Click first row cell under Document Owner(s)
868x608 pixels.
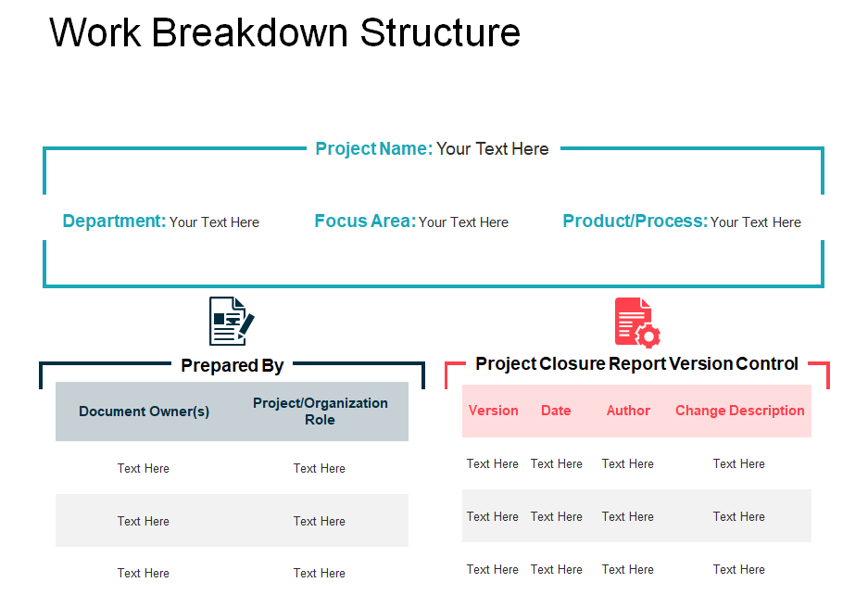(144, 468)
